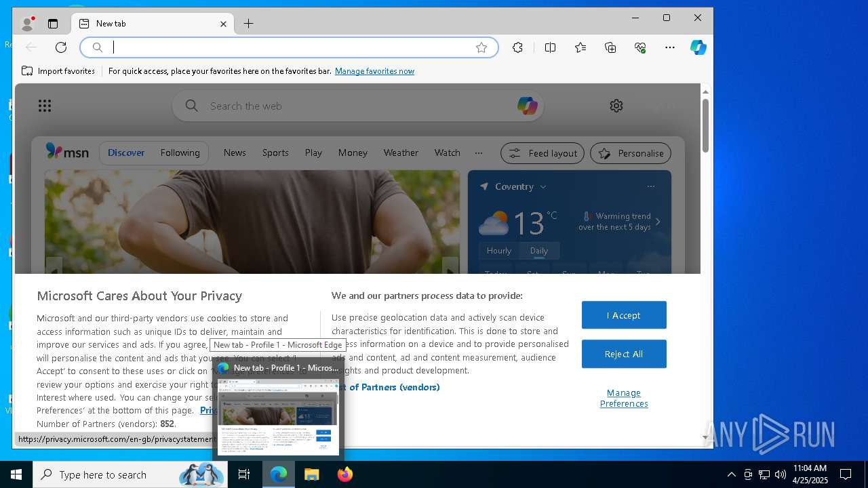The image size is (868, 488).
Task: Switch weather to Daily
Action: [539, 251]
